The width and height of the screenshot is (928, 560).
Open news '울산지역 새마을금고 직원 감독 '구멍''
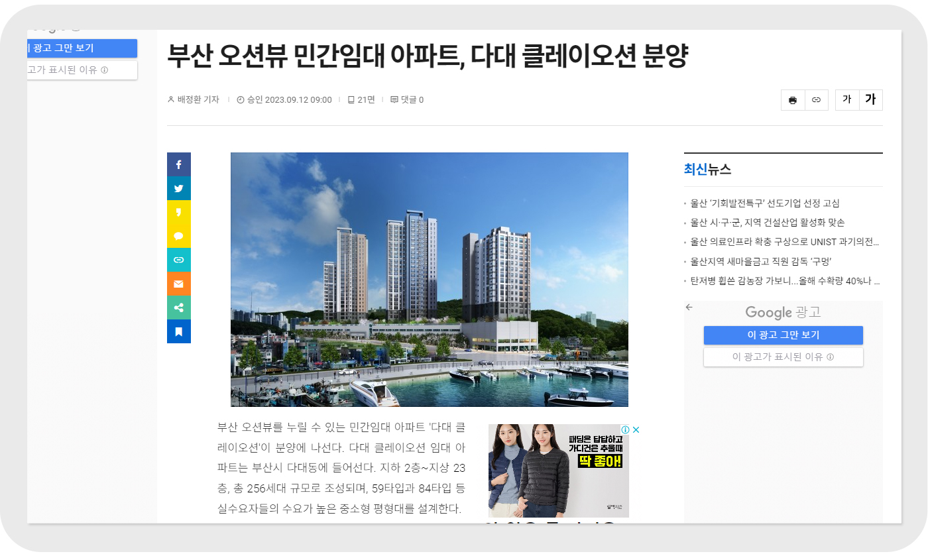[761, 261]
